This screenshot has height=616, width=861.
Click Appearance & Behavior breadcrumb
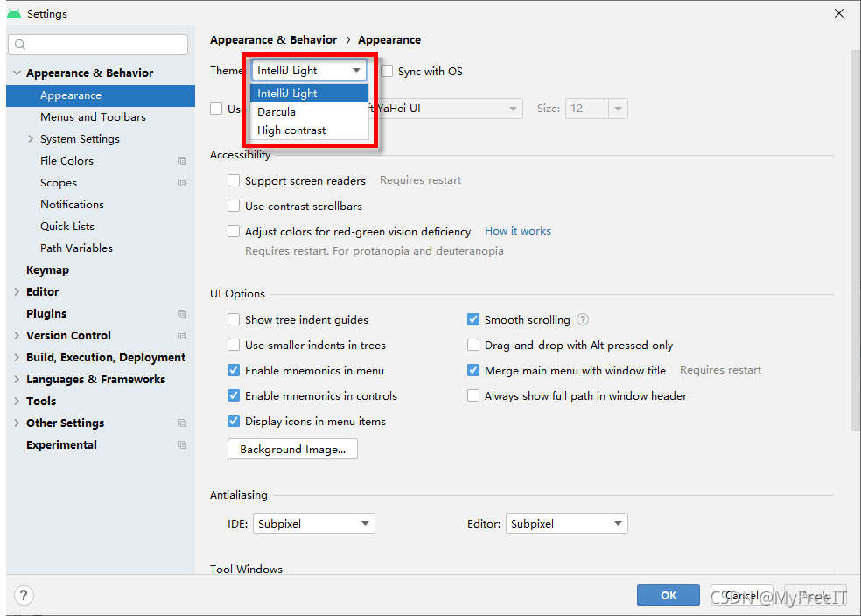pyautogui.click(x=274, y=40)
